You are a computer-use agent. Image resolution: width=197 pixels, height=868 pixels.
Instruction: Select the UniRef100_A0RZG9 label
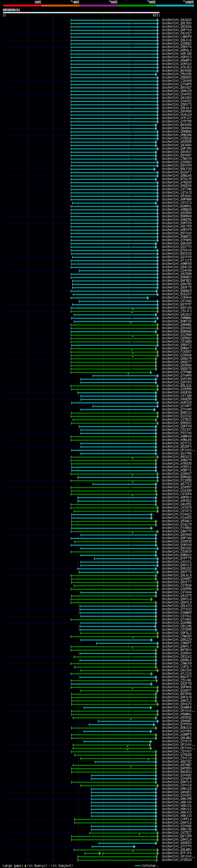[x=177, y=403]
